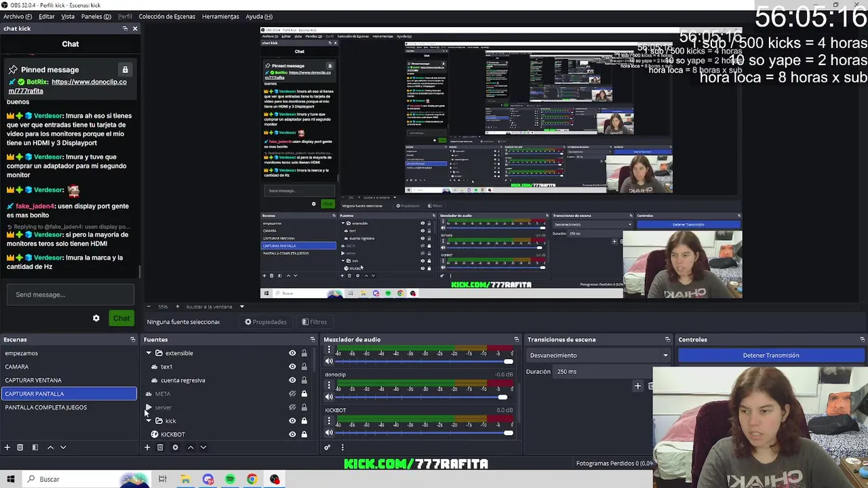Open the Colección de Escenas menu

[167, 16]
